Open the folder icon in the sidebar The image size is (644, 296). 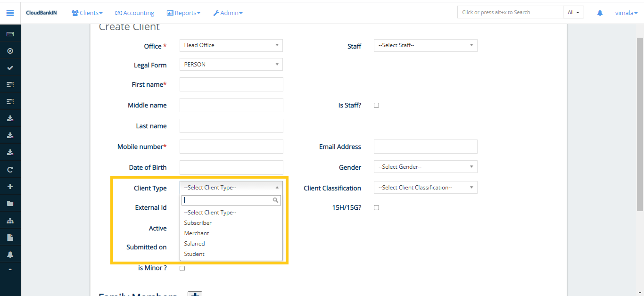(10, 203)
